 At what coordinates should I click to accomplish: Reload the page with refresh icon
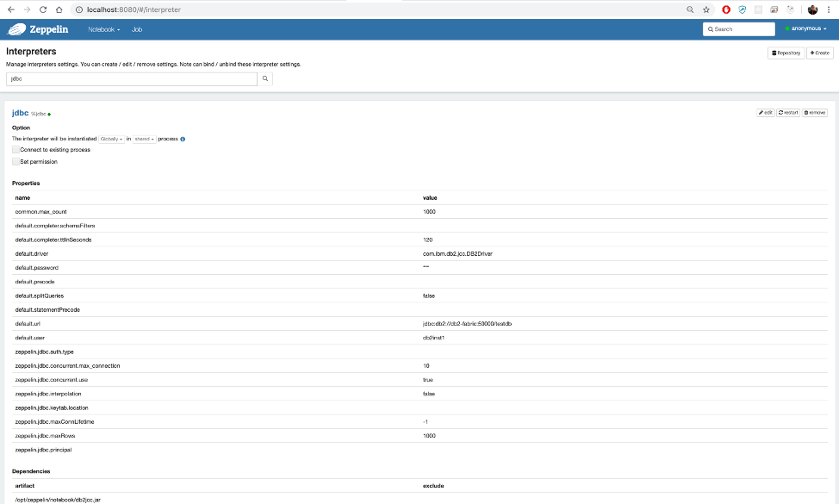(43, 9)
